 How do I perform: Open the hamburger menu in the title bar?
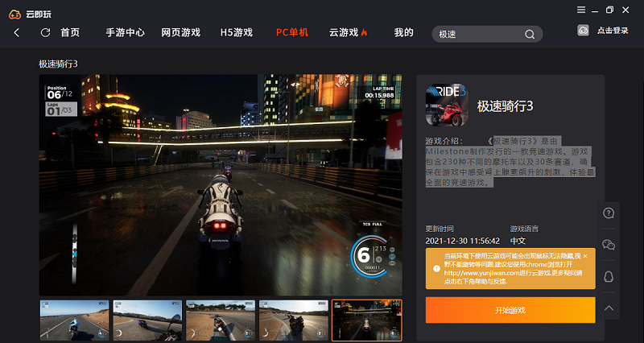[581, 10]
